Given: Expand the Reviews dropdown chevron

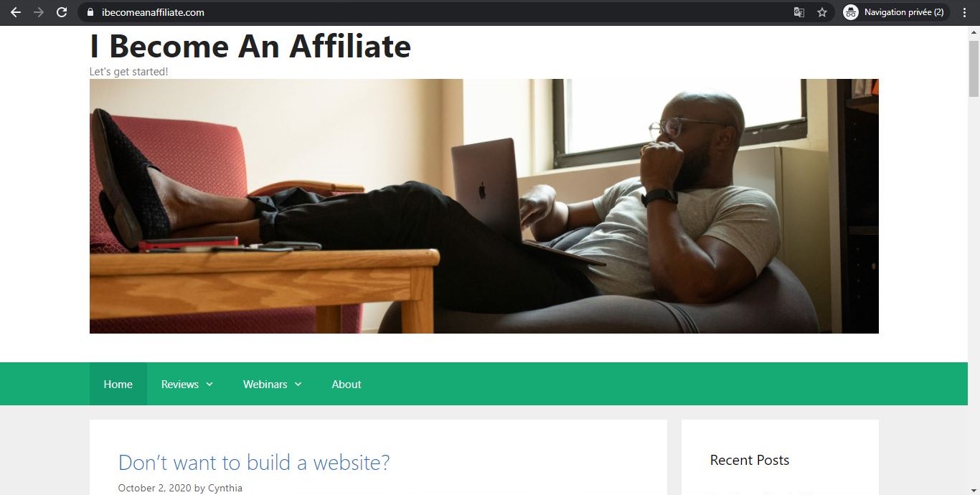Looking at the screenshot, I should click(209, 385).
